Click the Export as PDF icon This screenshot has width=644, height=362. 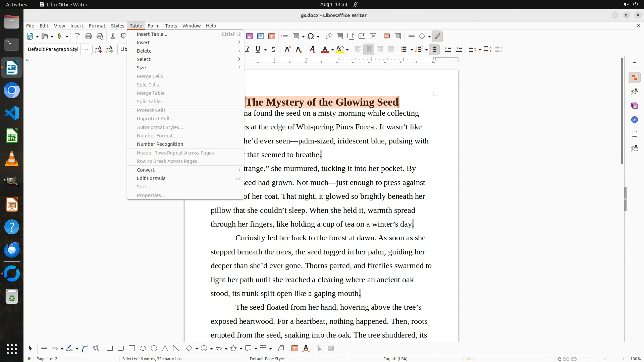(77, 36)
